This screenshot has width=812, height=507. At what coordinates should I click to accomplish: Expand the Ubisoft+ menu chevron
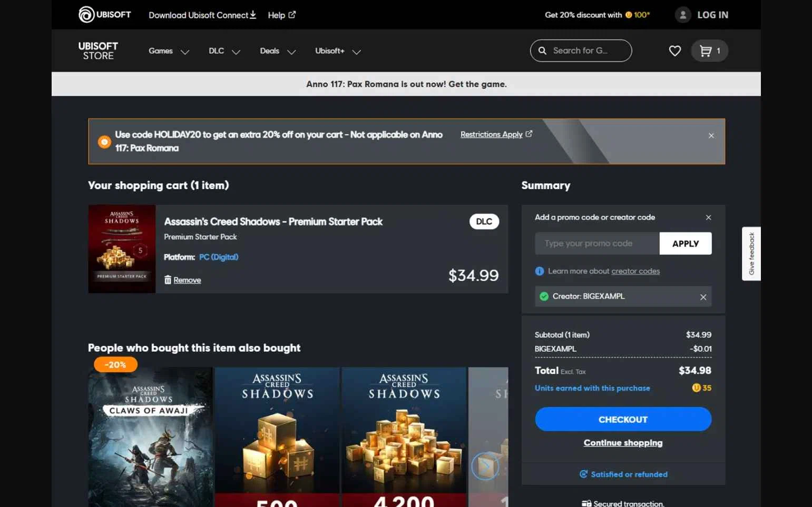[x=357, y=52]
